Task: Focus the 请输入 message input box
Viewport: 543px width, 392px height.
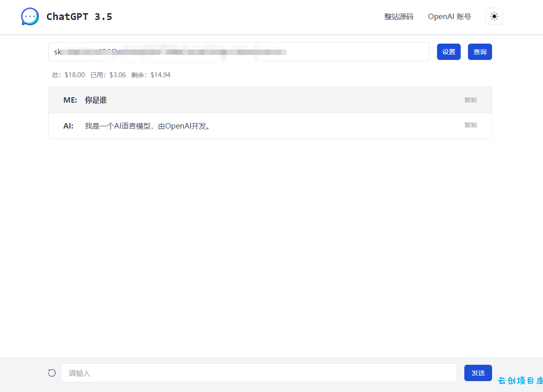Action: 259,373
